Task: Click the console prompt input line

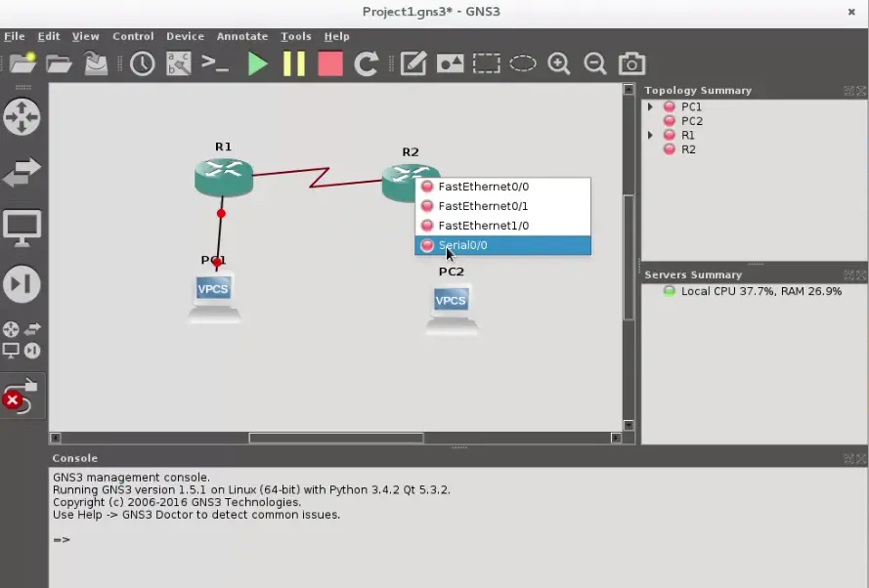Action: pos(456,540)
